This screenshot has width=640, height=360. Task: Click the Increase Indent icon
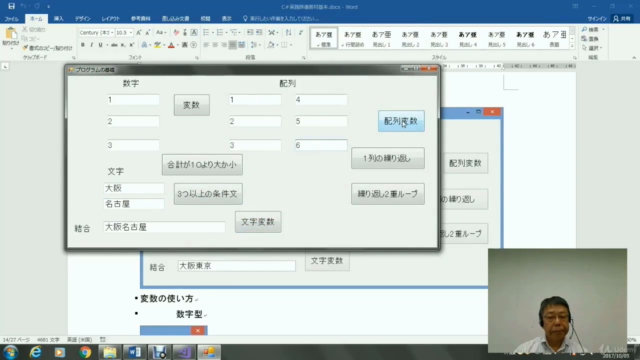click(x=259, y=33)
